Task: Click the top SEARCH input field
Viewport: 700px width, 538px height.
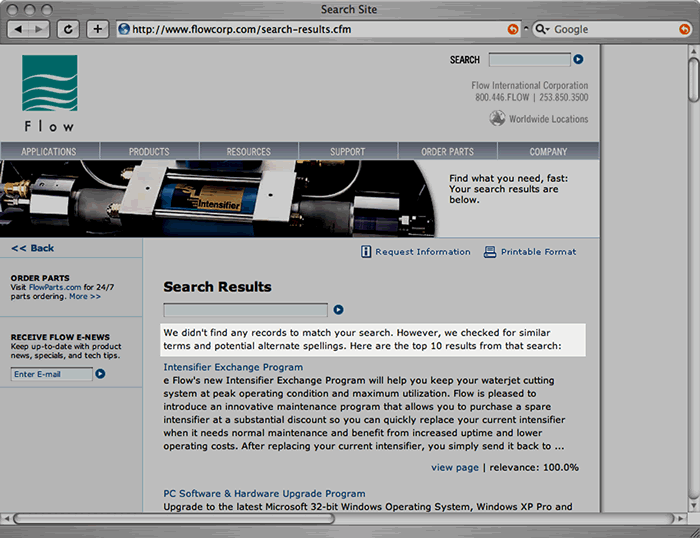Action: coord(529,59)
